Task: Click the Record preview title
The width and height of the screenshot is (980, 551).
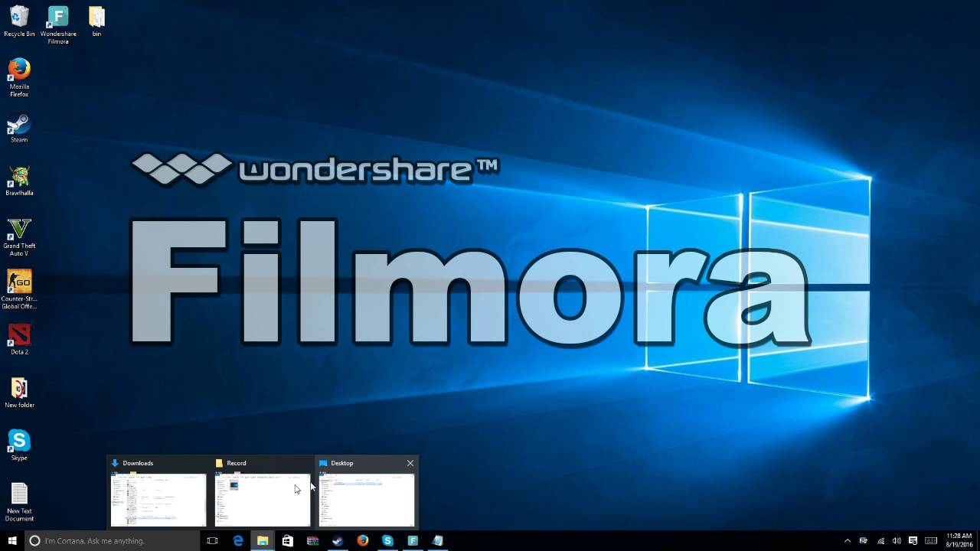Action: 237,463
